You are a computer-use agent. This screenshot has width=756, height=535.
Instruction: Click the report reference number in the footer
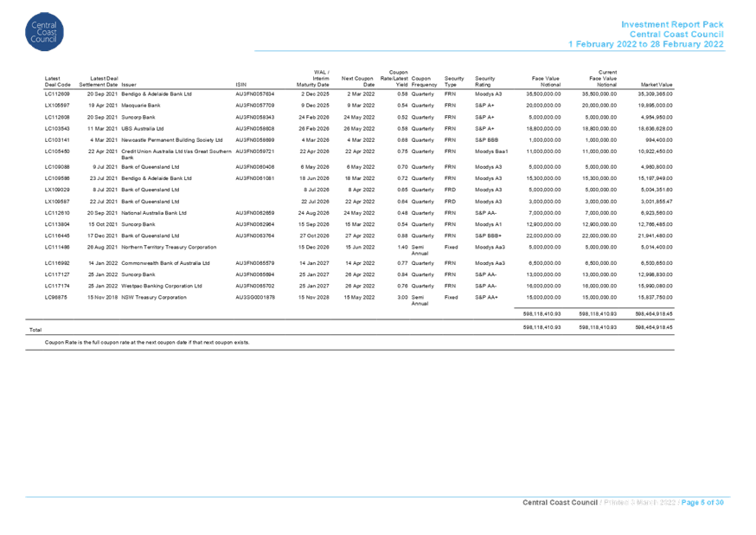[x=561, y=504]
